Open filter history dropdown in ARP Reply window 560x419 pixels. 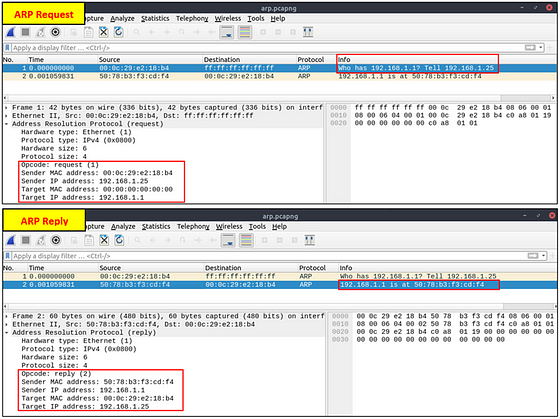(x=544, y=256)
